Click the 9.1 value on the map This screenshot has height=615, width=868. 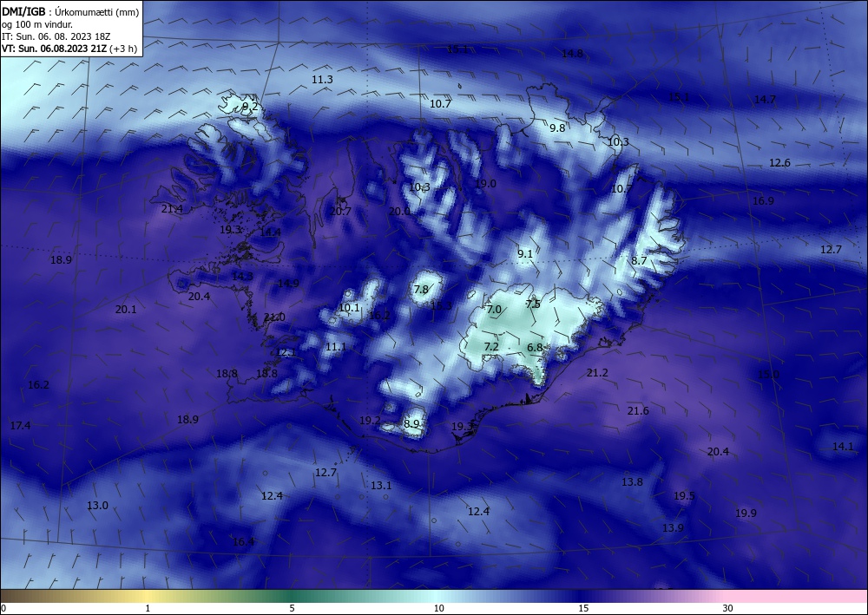[525, 254]
